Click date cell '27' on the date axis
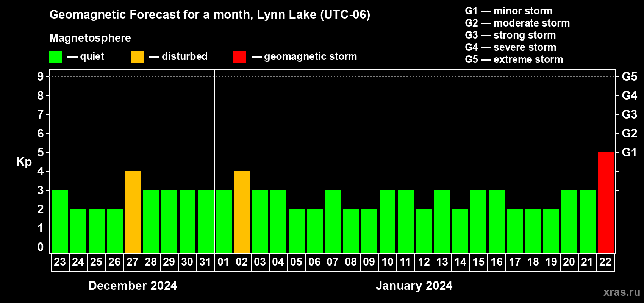This screenshot has height=303, width=644. tap(133, 262)
